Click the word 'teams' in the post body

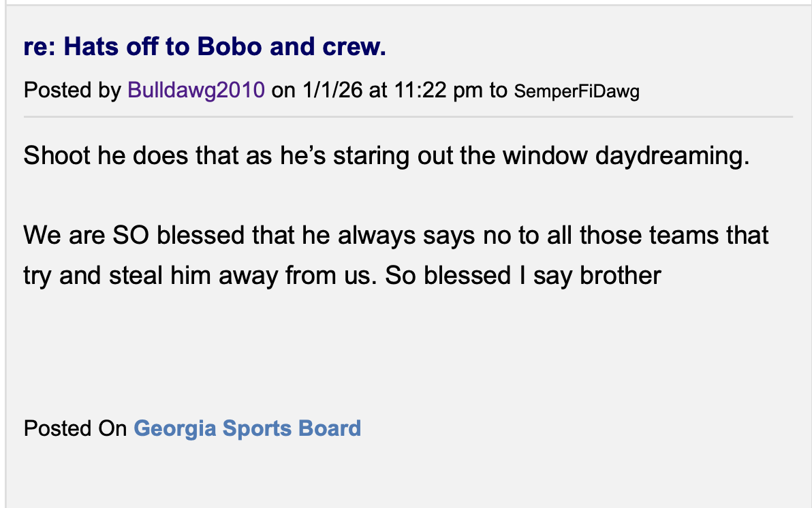[694, 236]
